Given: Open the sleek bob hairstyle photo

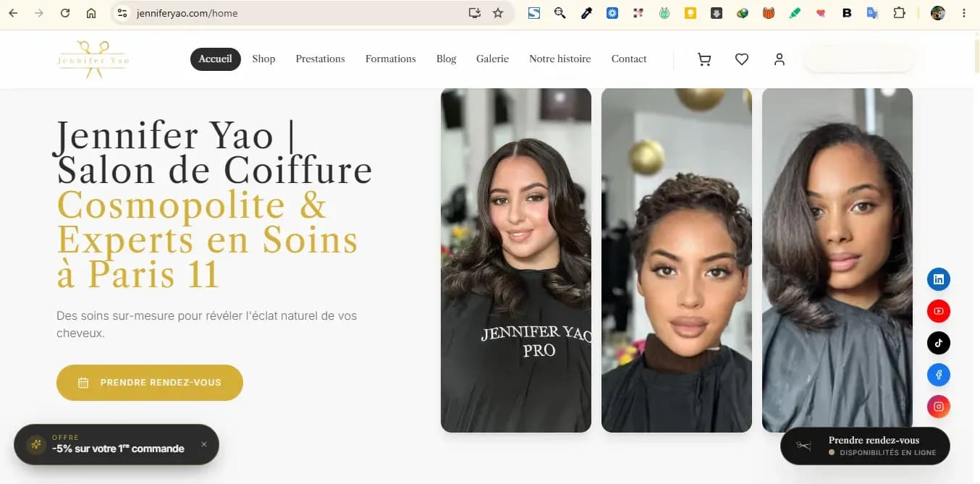Looking at the screenshot, I should (837, 260).
